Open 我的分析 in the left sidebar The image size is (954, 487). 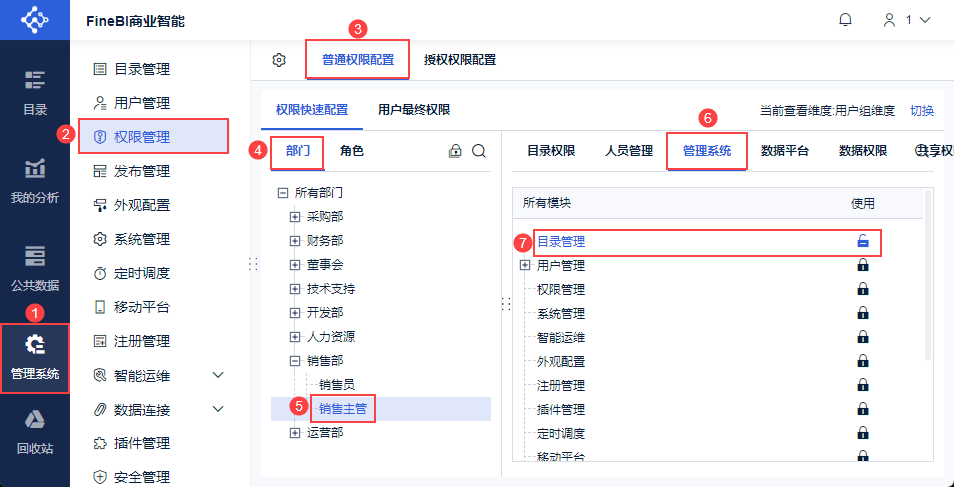click(35, 180)
